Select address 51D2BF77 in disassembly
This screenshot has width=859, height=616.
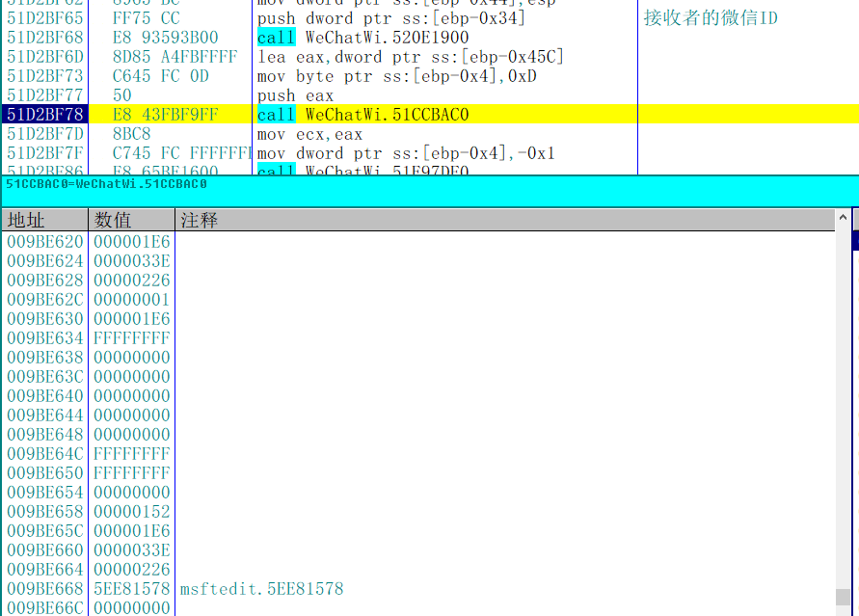coord(45,95)
